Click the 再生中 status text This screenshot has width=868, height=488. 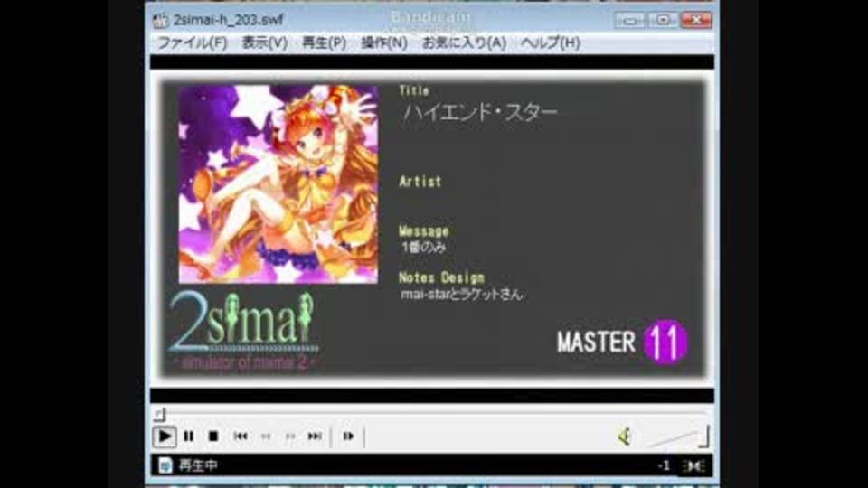tap(198, 466)
